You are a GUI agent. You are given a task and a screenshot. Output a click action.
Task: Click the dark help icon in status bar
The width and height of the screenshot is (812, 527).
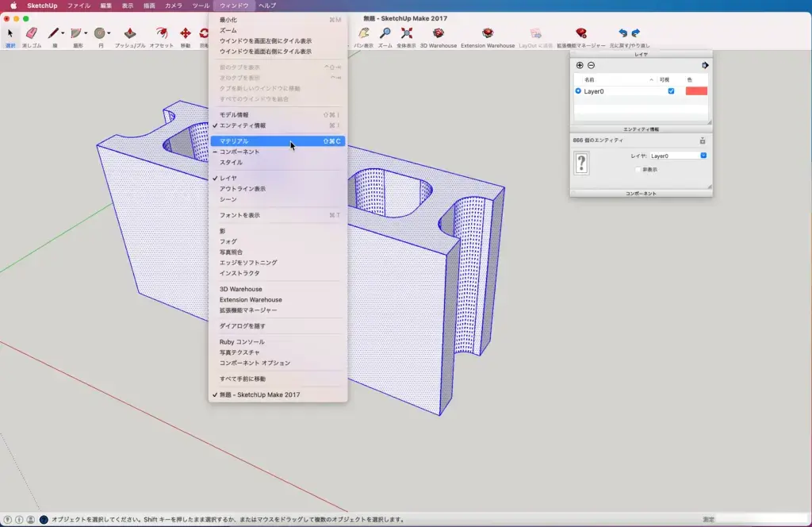coord(44,519)
